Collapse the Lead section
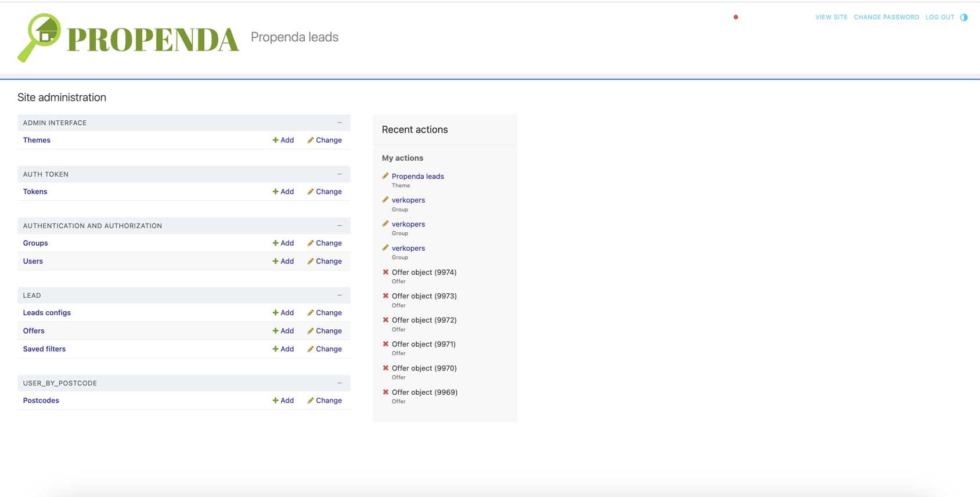Image resolution: width=980 pixels, height=497 pixels. pos(340,296)
